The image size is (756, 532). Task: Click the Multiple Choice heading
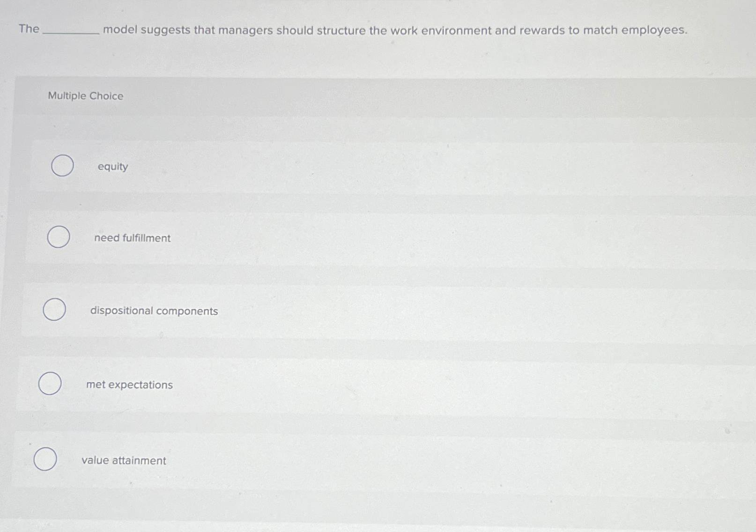(x=86, y=96)
